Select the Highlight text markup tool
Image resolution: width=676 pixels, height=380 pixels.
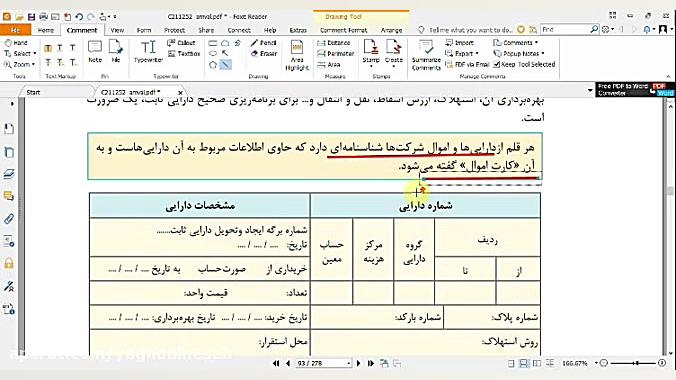(48, 48)
